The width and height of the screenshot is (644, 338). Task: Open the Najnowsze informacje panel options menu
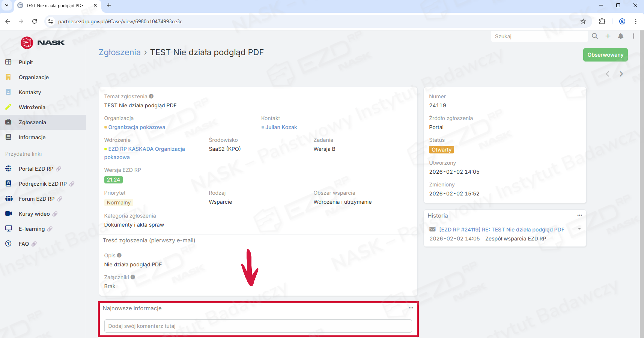pos(411,308)
